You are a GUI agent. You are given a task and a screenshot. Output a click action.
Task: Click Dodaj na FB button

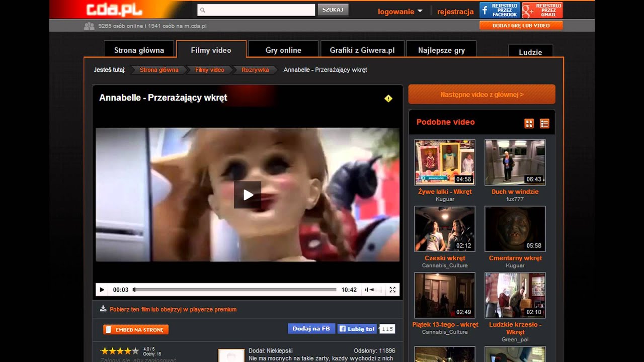311,328
